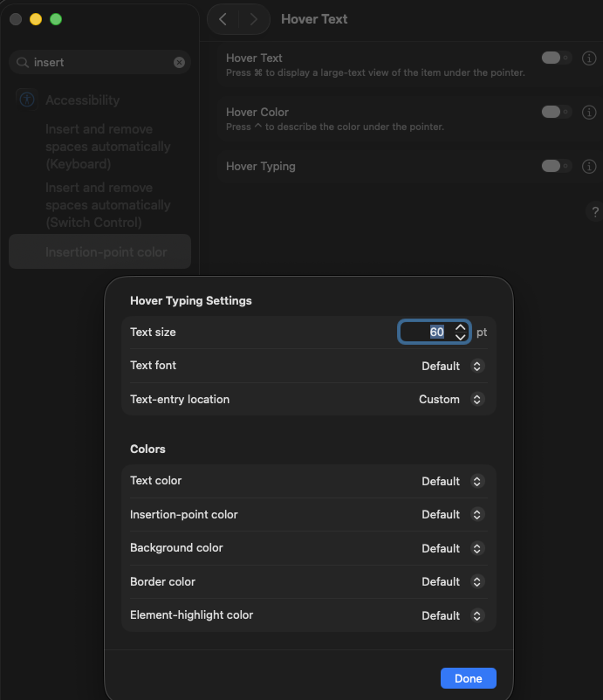Click the help question mark button

tap(595, 212)
